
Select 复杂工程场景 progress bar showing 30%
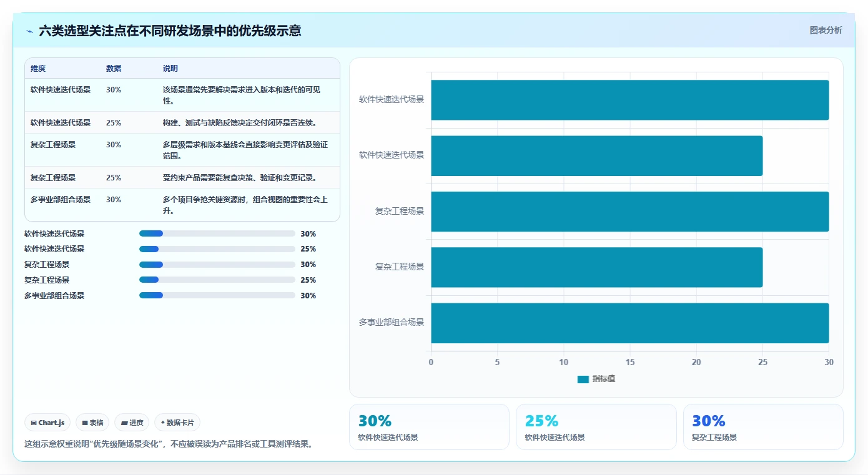(x=217, y=265)
